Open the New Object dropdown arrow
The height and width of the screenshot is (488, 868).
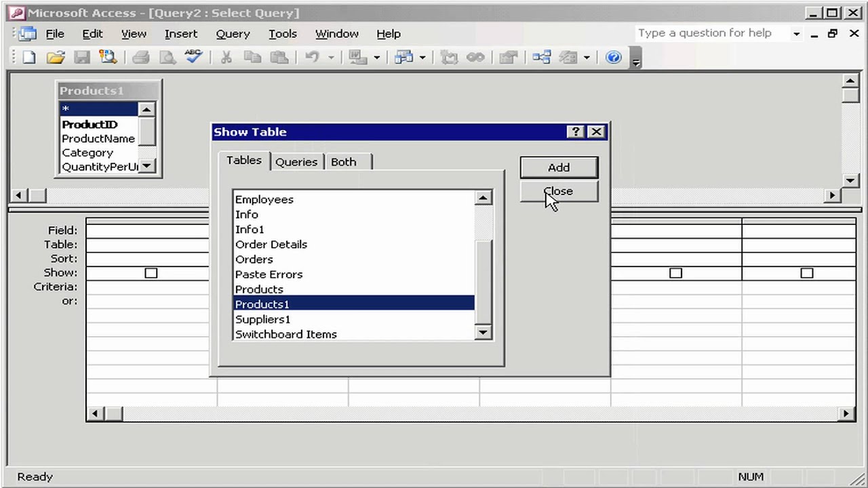coord(587,58)
